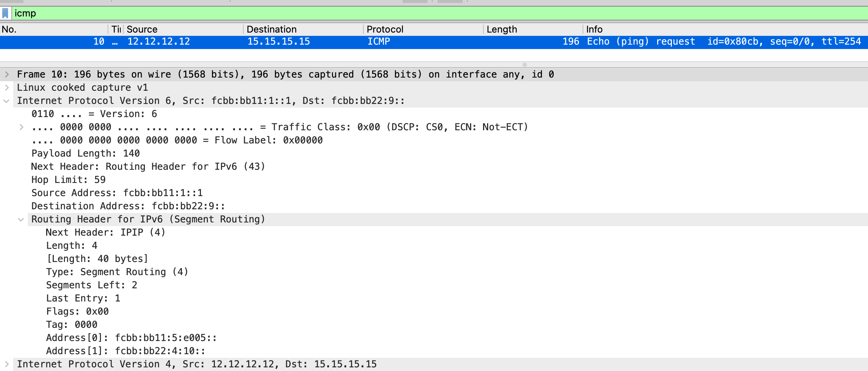Image resolution: width=868 pixels, height=371 pixels.
Task: Collapse the Internet Protocol Version 6 node
Action: [x=7, y=101]
